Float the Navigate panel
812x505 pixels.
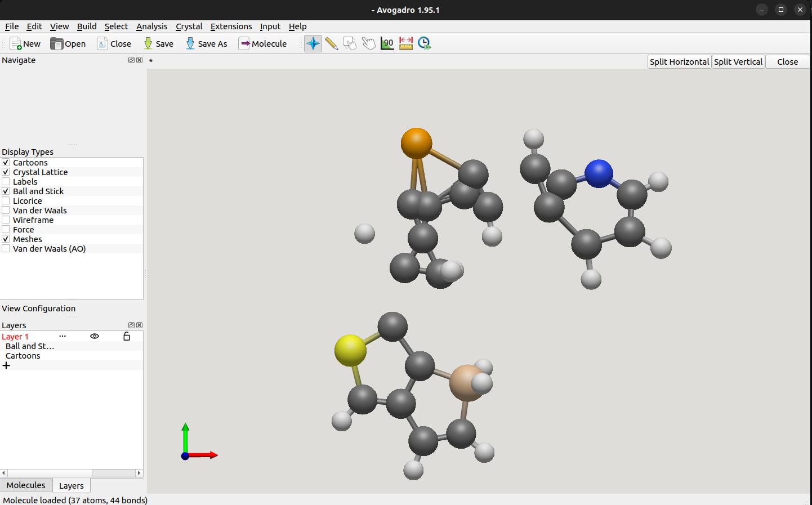coord(131,60)
